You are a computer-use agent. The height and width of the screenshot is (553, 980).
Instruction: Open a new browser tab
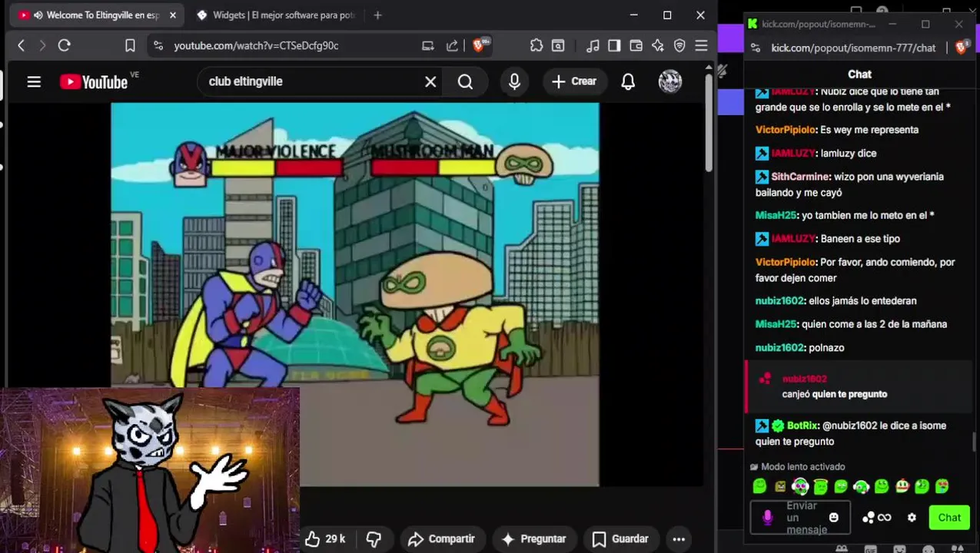click(x=377, y=15)
